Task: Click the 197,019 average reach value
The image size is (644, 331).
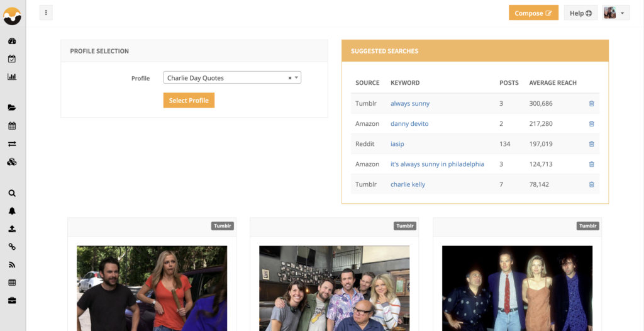Action: pos(541,144)
